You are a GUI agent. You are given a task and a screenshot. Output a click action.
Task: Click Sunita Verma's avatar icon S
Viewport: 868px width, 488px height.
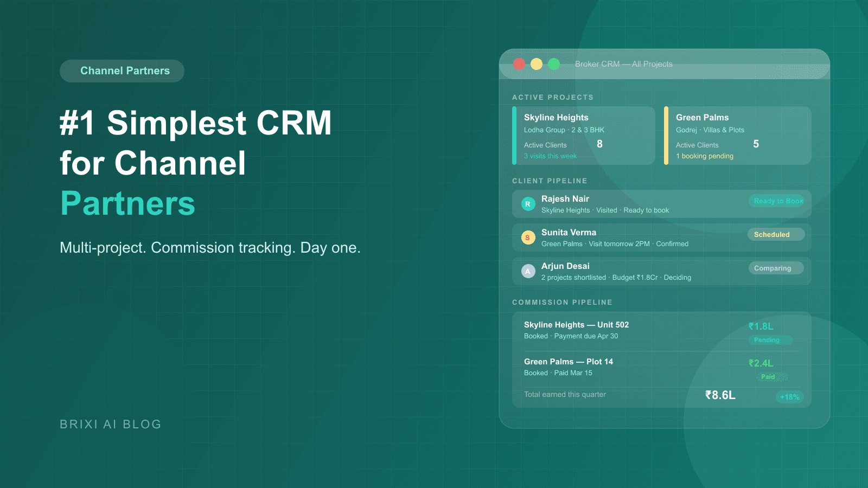point(528,237)
